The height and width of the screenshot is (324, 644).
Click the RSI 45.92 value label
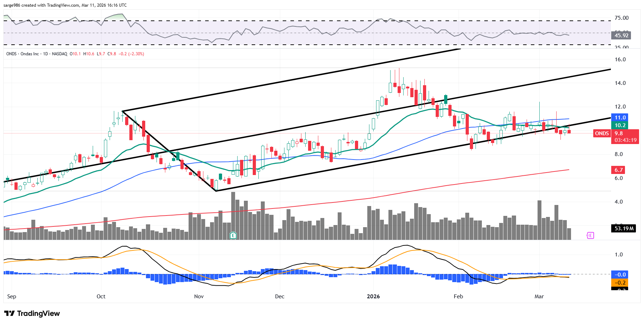(x=621, y=36)
